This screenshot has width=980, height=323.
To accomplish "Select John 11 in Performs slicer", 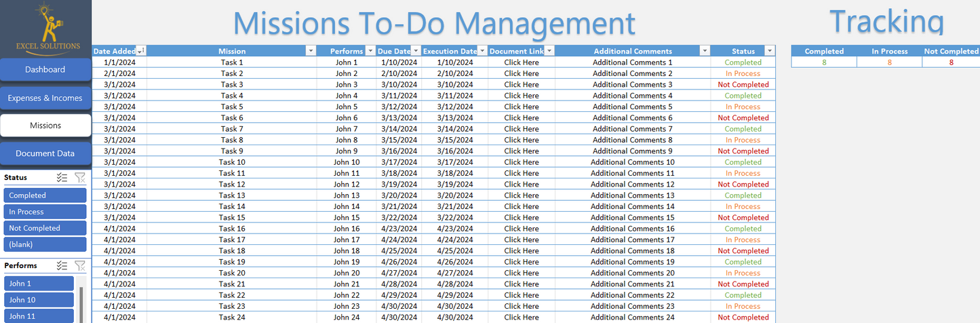I will click(x=39, y=316).
